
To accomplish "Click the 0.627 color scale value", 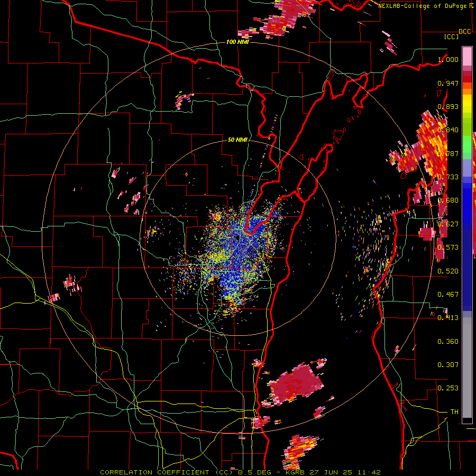I will (448, 224).
